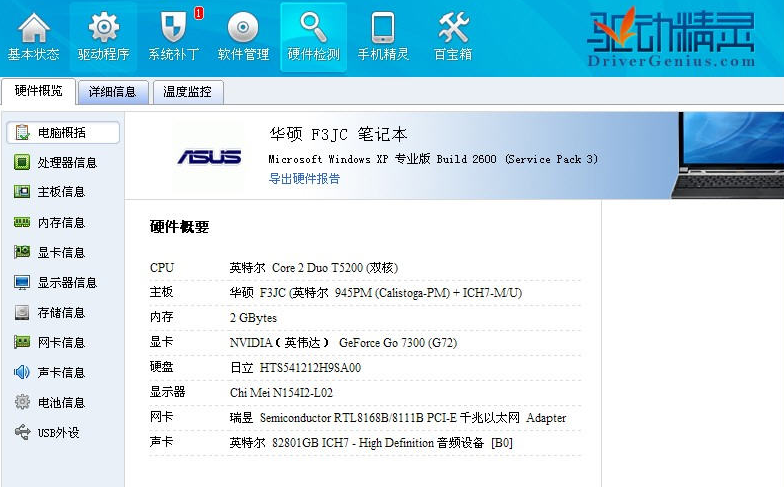Click the 主板 row label

click(x=162, y=292)
